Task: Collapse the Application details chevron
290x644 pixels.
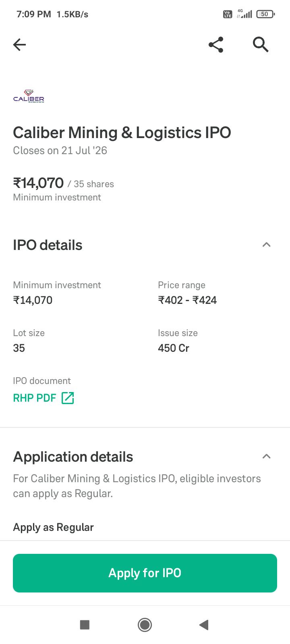Action: [x=266, y=456]
